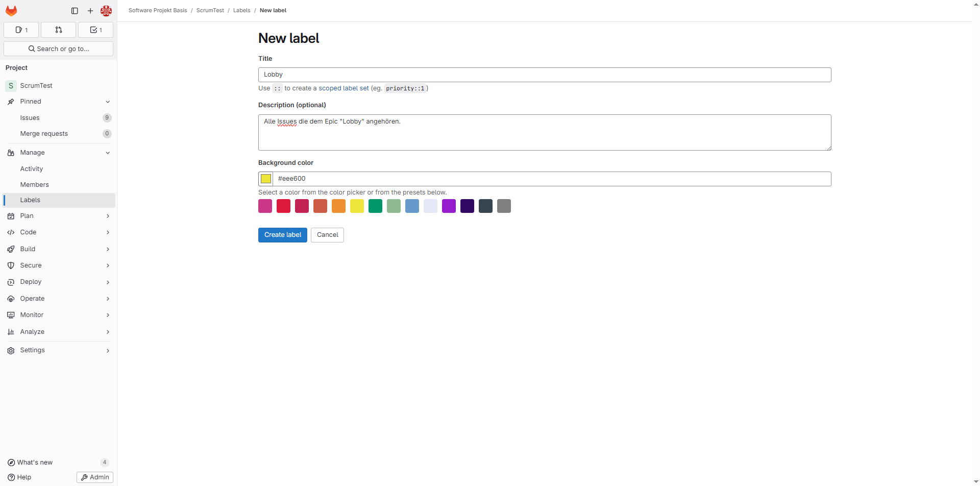Open the user avatar menu

(106, 11)
